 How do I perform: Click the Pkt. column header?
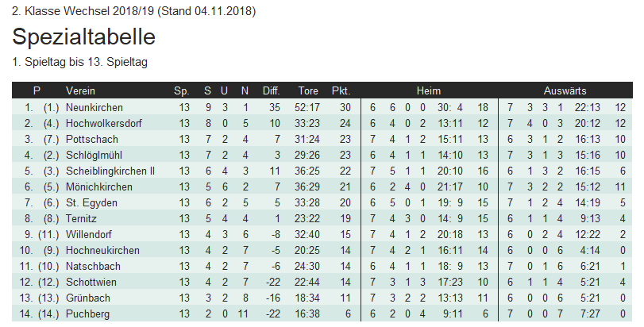click(341, 90)
